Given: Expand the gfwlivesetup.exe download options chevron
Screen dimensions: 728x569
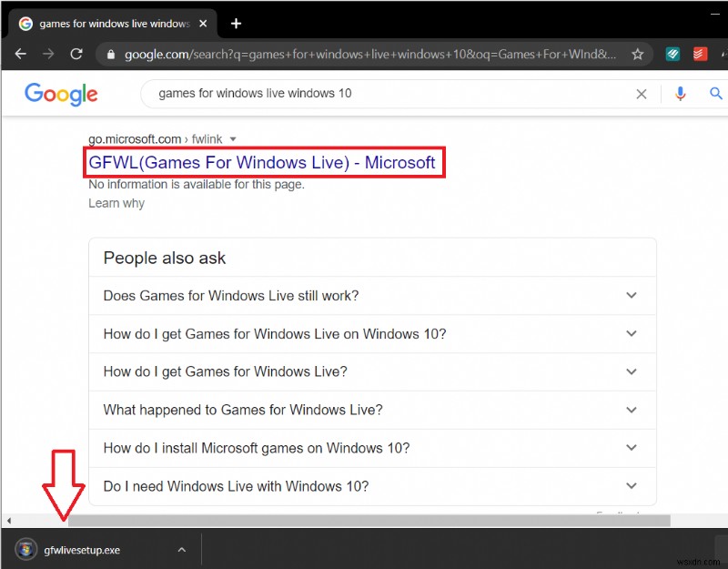Looking at the screenshot, I should [x=181, y=549].
